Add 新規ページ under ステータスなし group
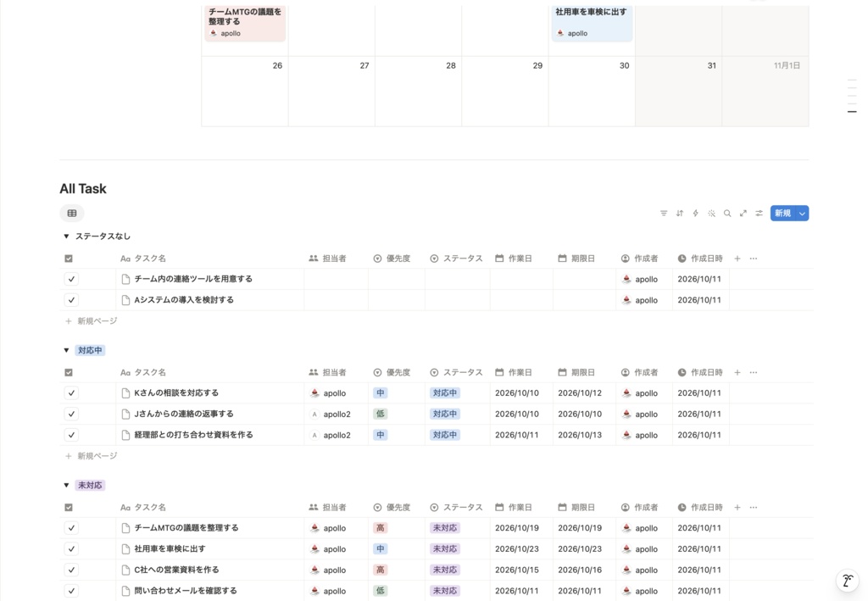 click(92, 321)
